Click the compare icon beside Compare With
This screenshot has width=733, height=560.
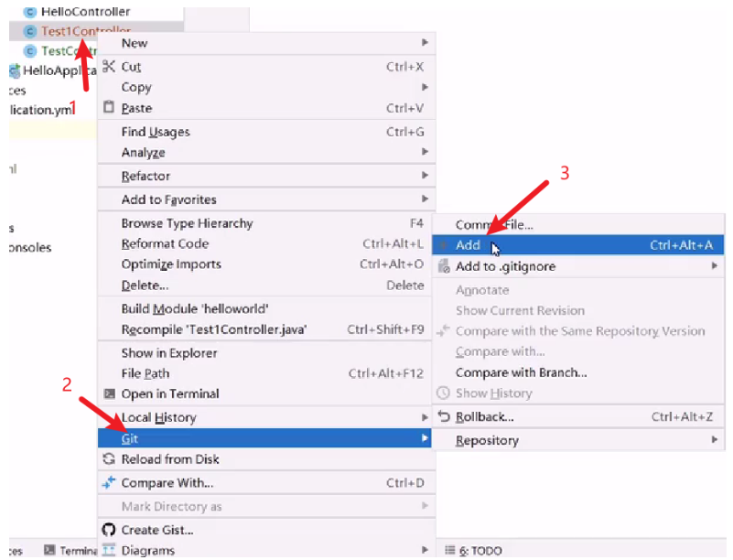click(x=109, y=482)
